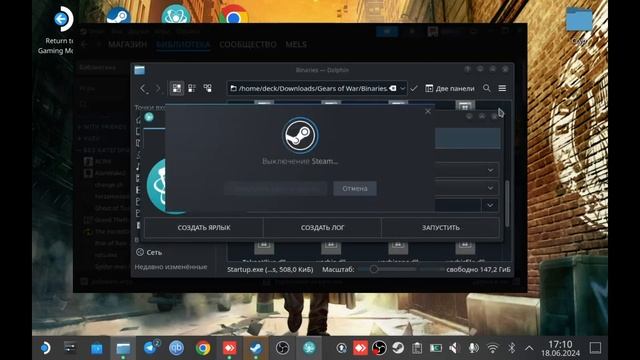Switch to PortProton via the taskbar
The width and height of the screenshot is (640, 360).
coord(309,348)
